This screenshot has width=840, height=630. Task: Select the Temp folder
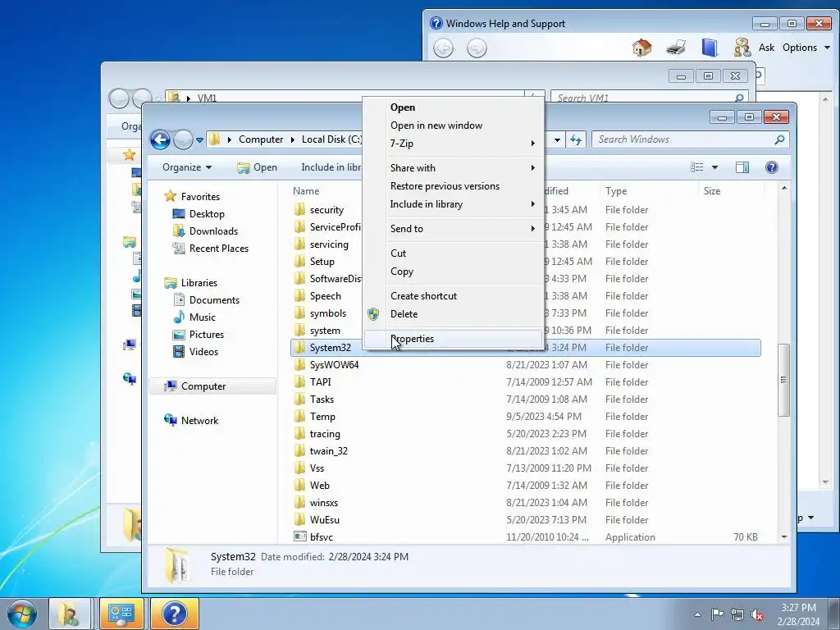tap(322, 416)
